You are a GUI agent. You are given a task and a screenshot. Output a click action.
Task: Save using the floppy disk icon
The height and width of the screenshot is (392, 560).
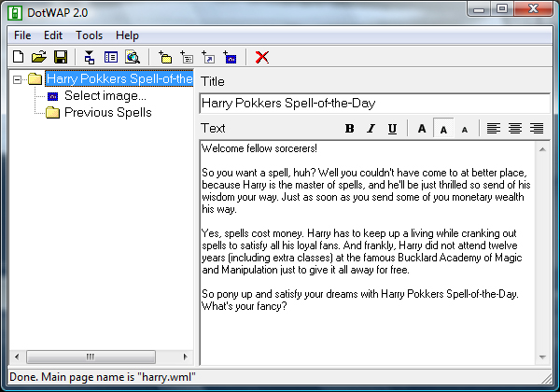coord(60,57)
